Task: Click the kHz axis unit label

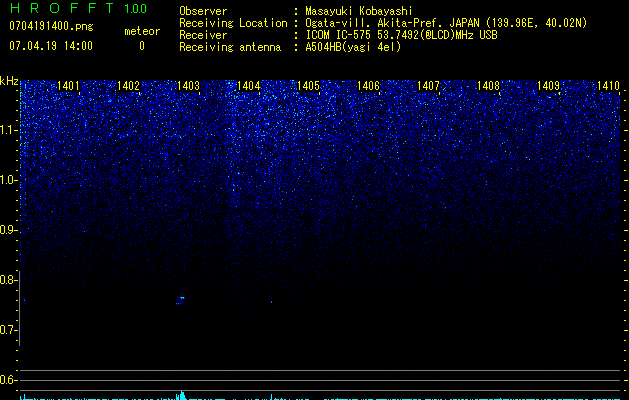Action: (9, 81)
